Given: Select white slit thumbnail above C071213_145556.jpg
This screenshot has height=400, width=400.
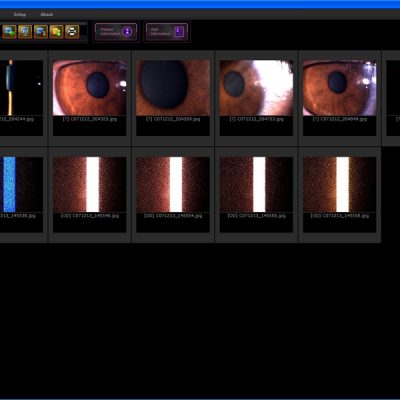Looking at the screenshot, I should [256, 184].
